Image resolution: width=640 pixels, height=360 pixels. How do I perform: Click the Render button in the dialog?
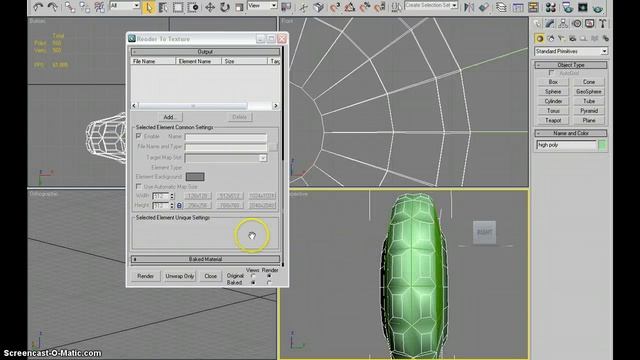pos(145,276)
